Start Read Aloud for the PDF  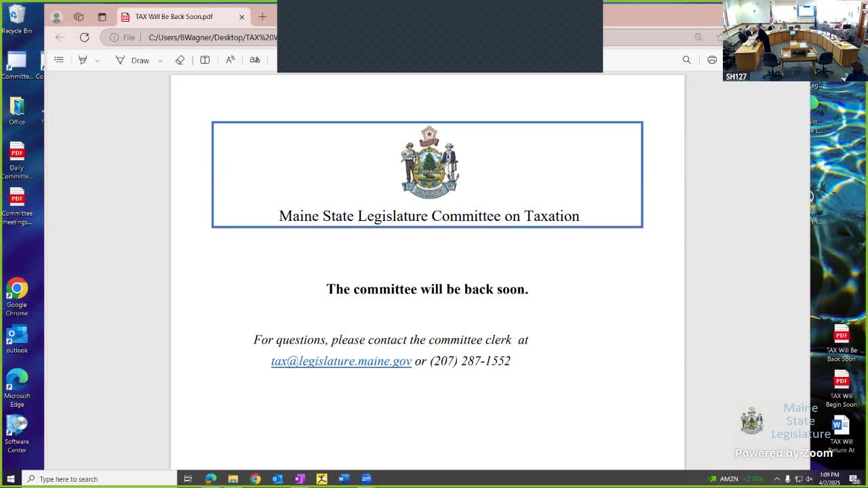point(231,60)
